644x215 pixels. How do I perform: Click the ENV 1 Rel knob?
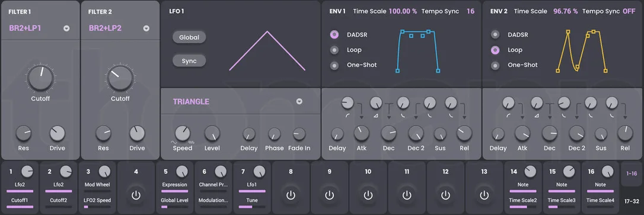464,133
